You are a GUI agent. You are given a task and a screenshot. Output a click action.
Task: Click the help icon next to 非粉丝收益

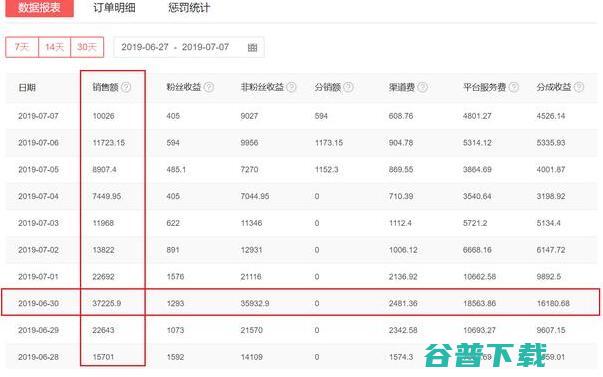pyautogui.click(x=292, y=87)
